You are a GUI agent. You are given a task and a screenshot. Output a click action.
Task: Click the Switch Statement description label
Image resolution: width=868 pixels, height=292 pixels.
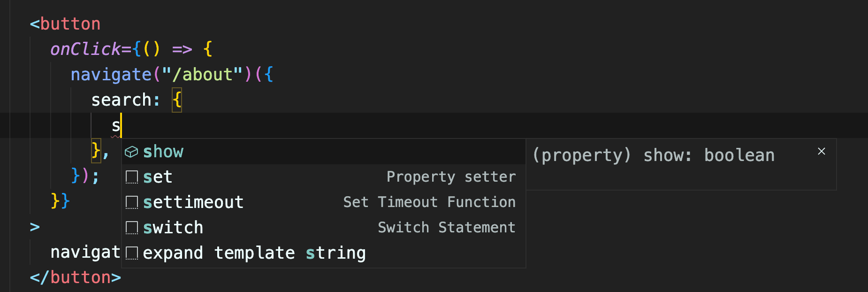click(x=447, y=228)
